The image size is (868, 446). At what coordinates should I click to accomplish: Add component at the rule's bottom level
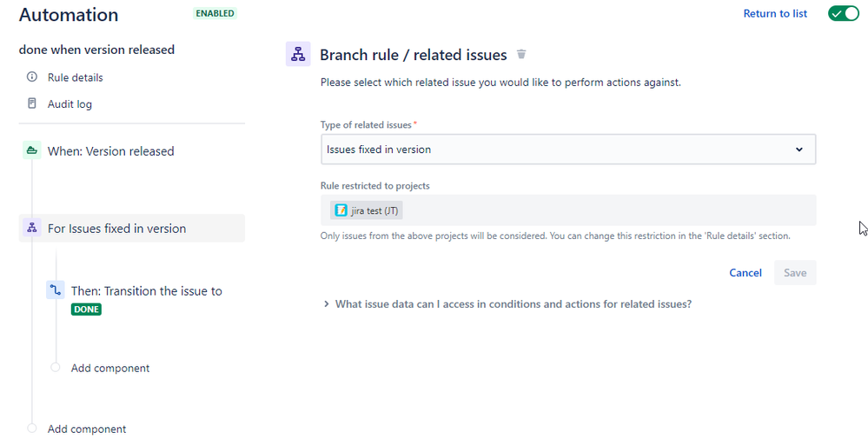[86, 429]
